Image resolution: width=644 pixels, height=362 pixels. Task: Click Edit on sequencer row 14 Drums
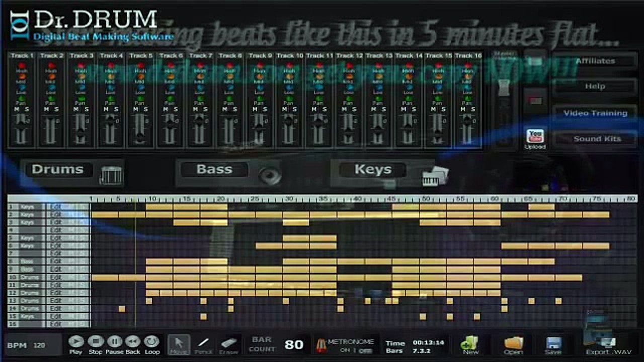point(55,309)
